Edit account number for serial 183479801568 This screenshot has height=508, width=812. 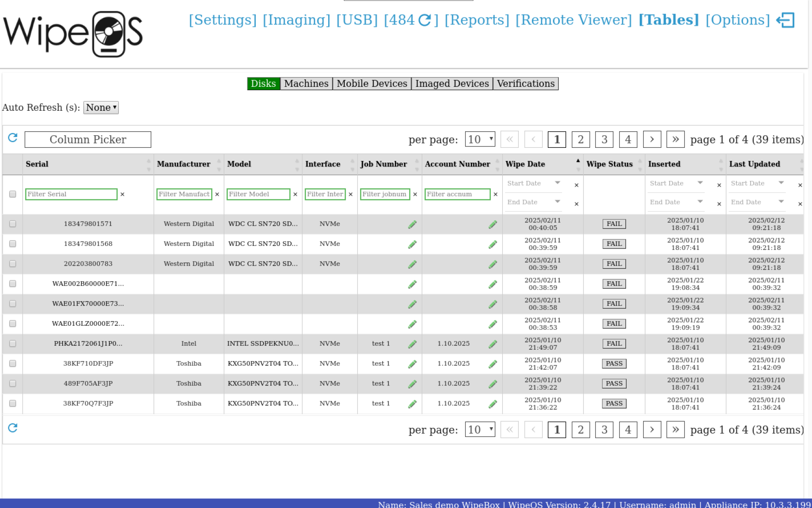(x=493, y=244)
